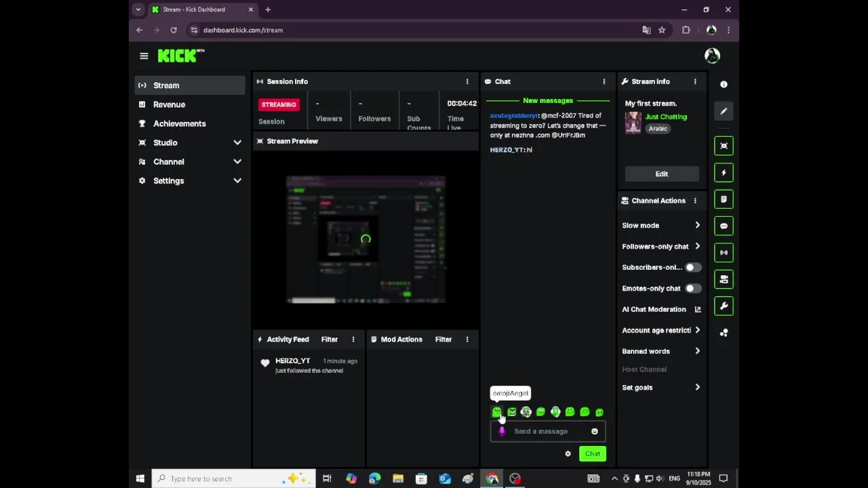The width and height of the screenshot is (868, 488).
Task: Click the Stream Preview video
Action: [x=366, y=239]
